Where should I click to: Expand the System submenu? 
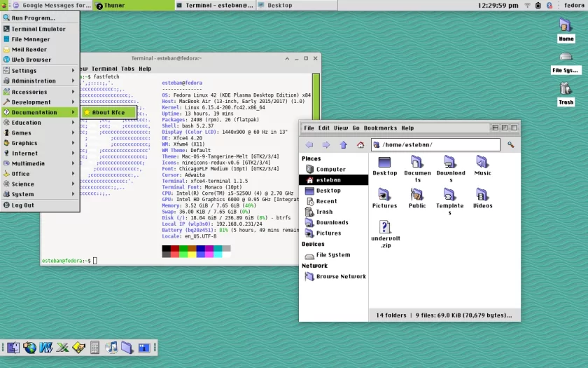(40, 194)
